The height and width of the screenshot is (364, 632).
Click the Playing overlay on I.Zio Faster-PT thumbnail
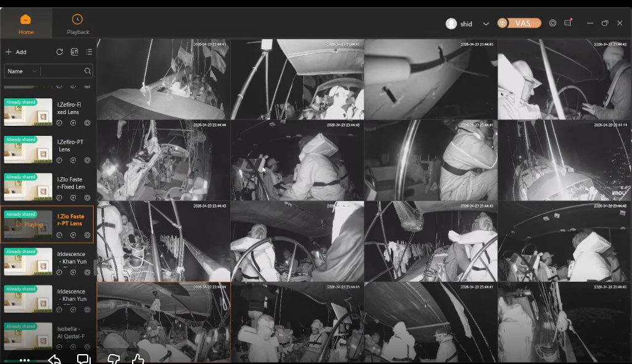tap(30, 225)
